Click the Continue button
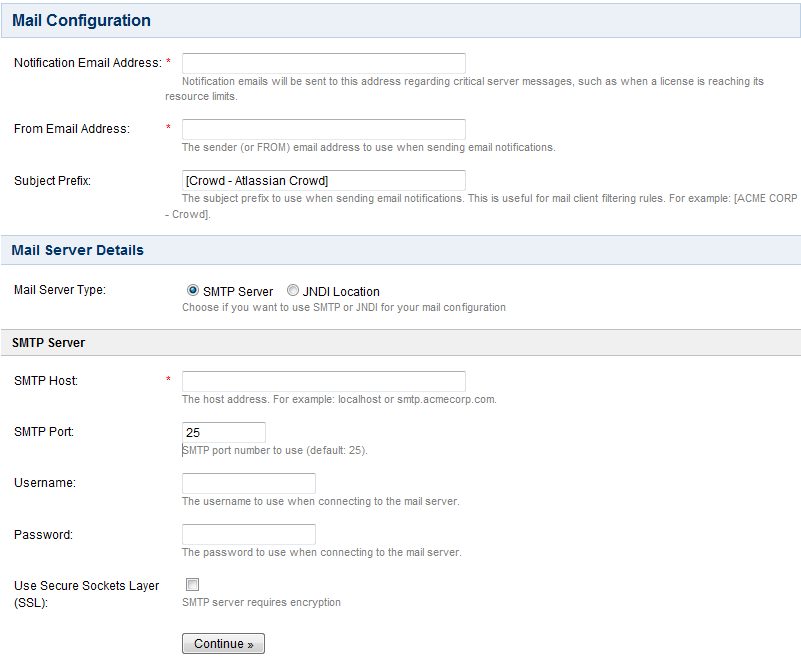The width and height of the screenshot is (801, 659). pos(223,644)
